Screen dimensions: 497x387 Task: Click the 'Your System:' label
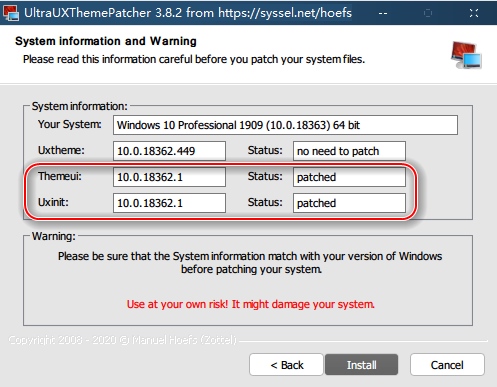pos(70,124)
